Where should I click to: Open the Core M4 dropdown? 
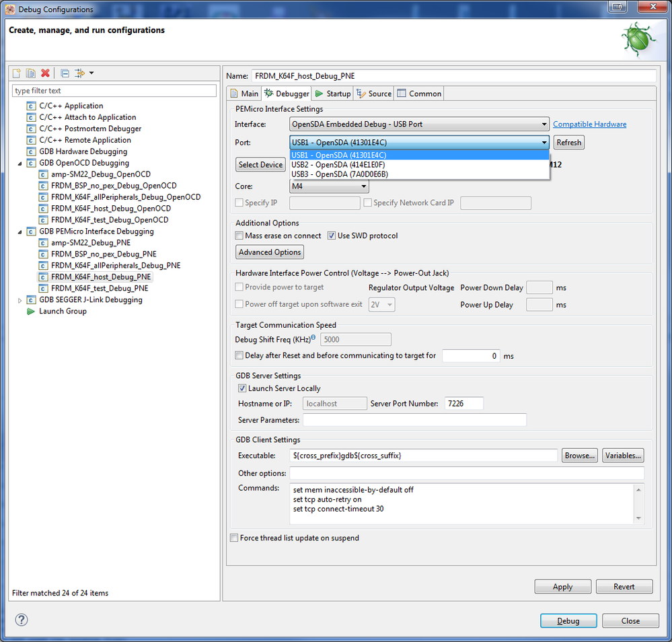(329, 186)
